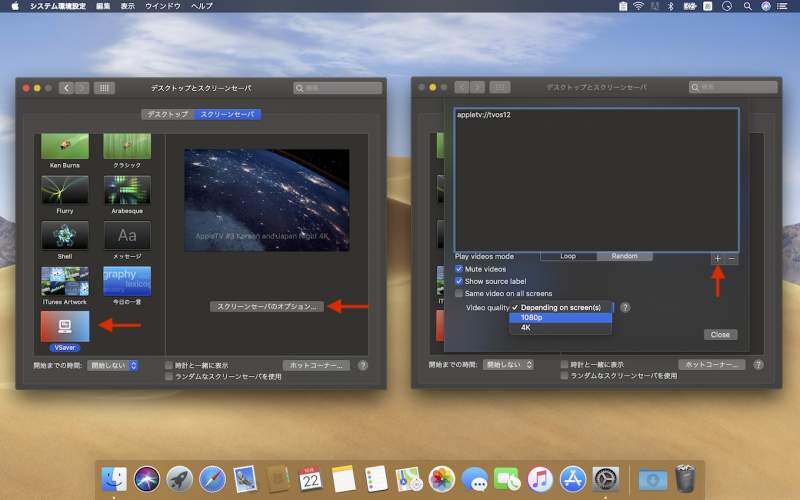This screenshot has height=500, width=800.
Task: Click the Wi-Fi status icon
Action: click(x=638, y=6)
